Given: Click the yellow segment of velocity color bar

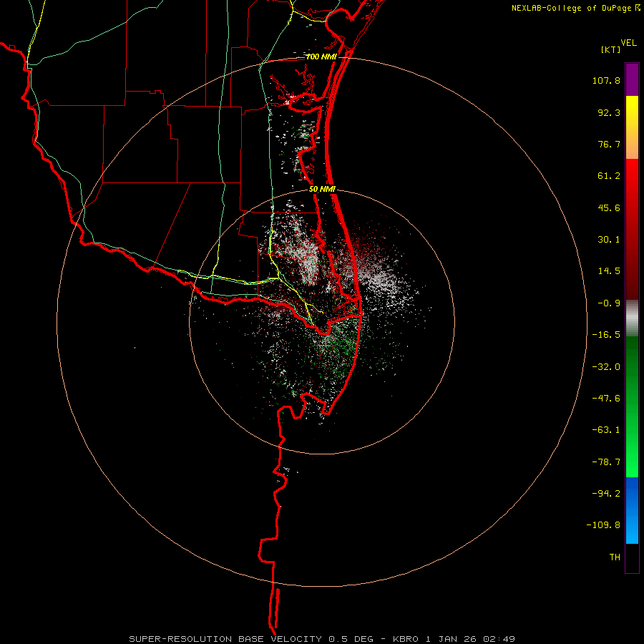Looking at the screenshot, I should [x=632, y=127].
